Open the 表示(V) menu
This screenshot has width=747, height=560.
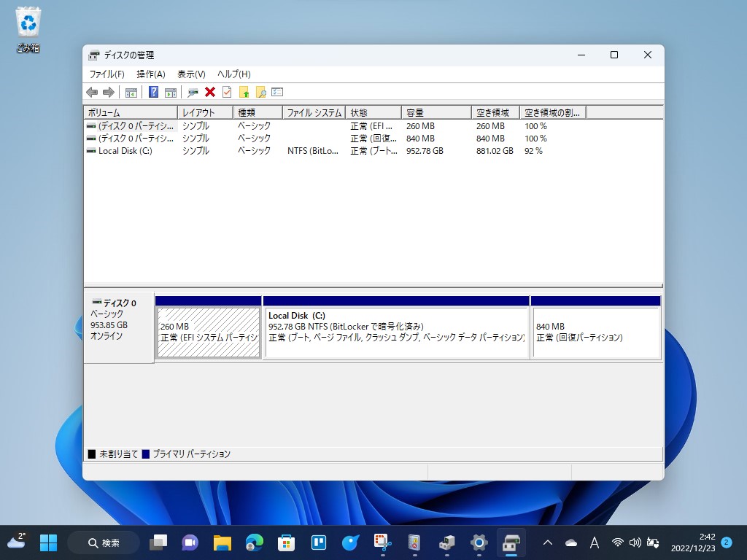pyautogui.click(x=192, y=74)
